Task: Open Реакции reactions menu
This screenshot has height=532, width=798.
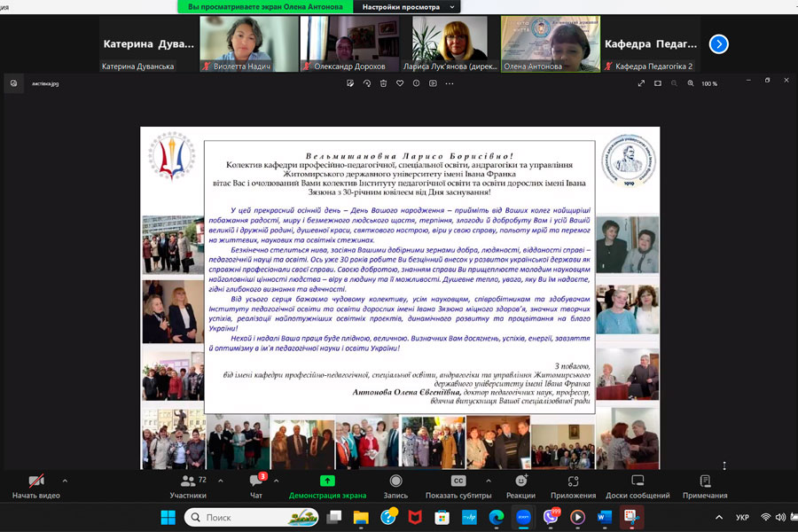Action: point(520,487)
